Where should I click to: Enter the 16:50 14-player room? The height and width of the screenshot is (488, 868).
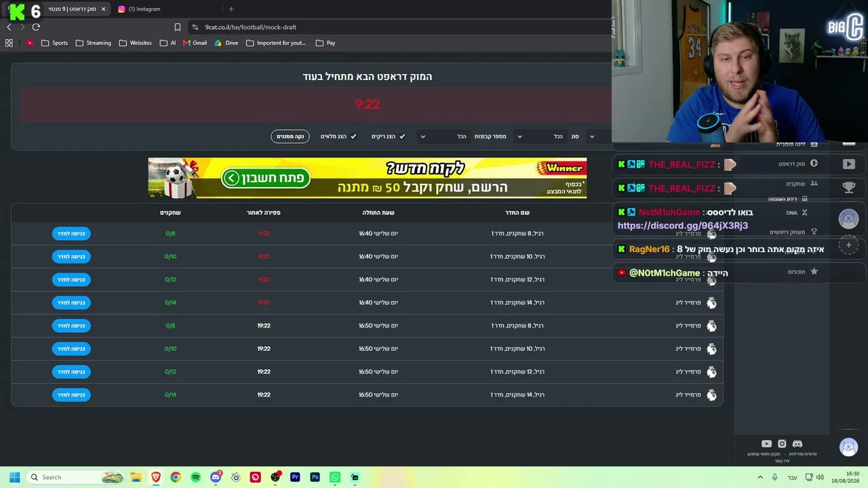[x=71, y=394]
